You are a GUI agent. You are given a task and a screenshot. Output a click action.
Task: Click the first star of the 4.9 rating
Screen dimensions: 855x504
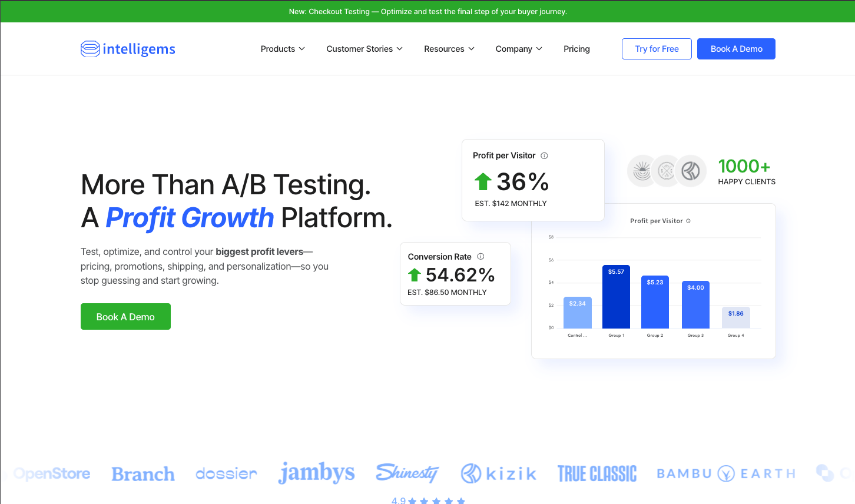coord(412,501)
